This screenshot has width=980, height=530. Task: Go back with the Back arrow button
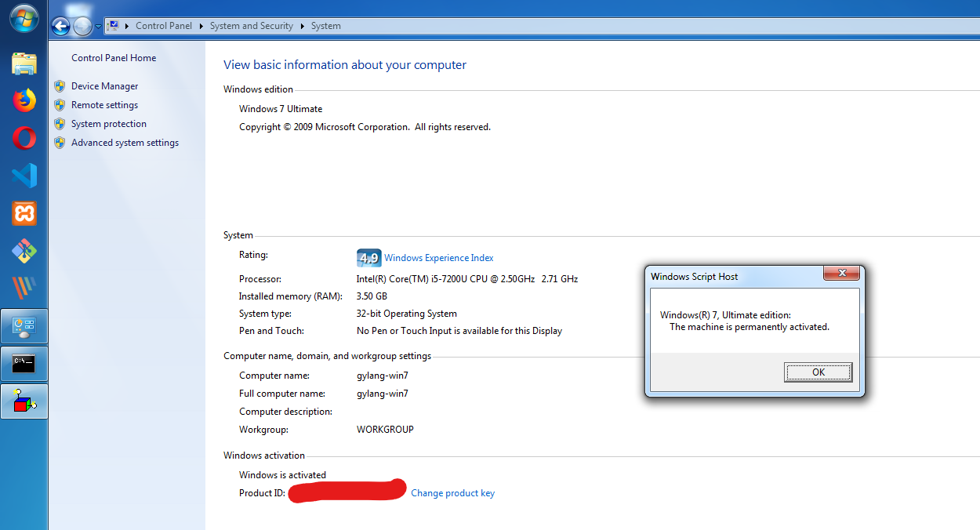[x=60, y=27]
